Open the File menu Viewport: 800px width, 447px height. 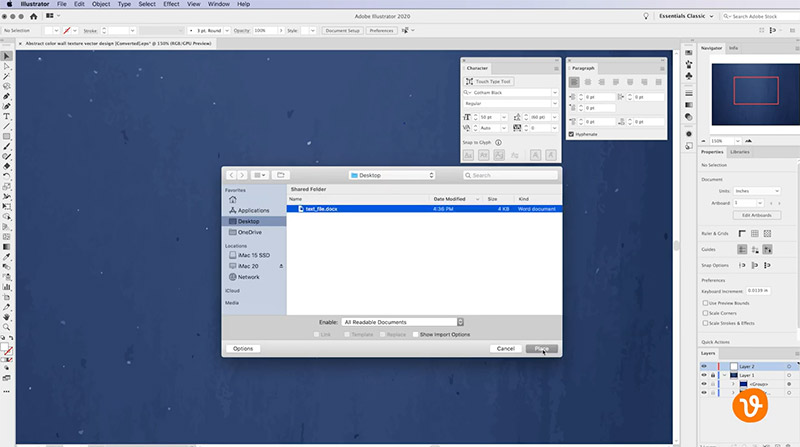coord(62,4)
